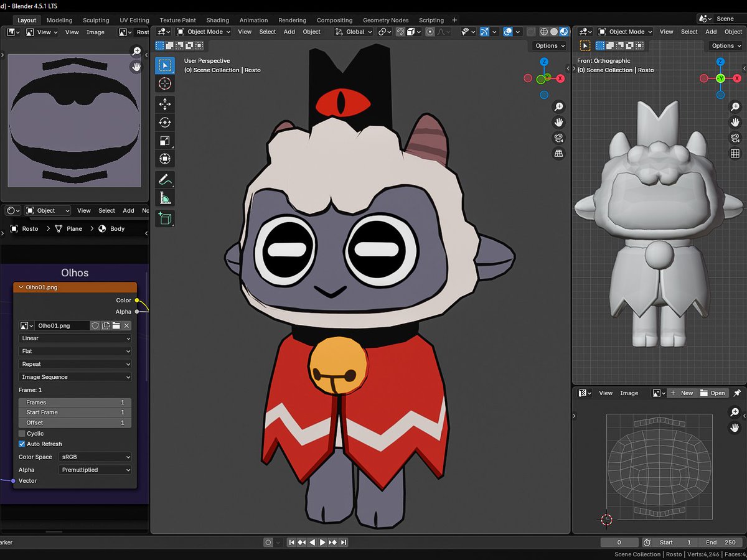Toggle X-ray mode in main viewport header
Screen dimensions: 747x560
point(530,32)
